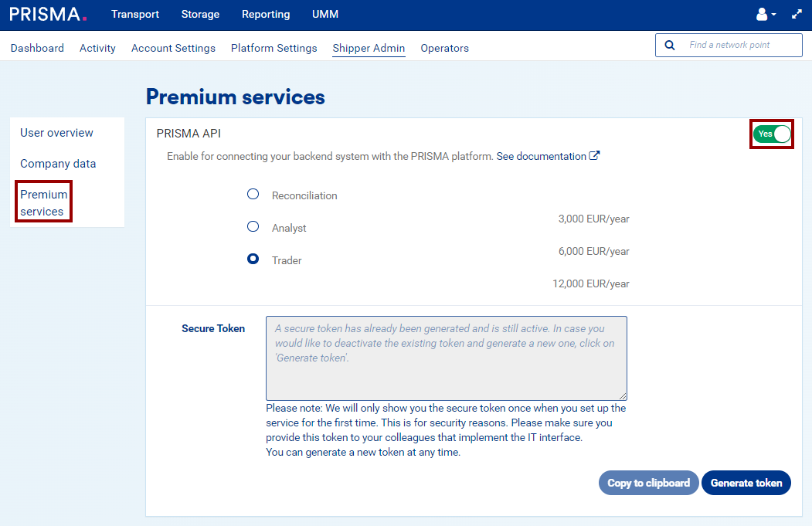Click the search magnifier icon
The image size is (812, 526).
[670, 46]
